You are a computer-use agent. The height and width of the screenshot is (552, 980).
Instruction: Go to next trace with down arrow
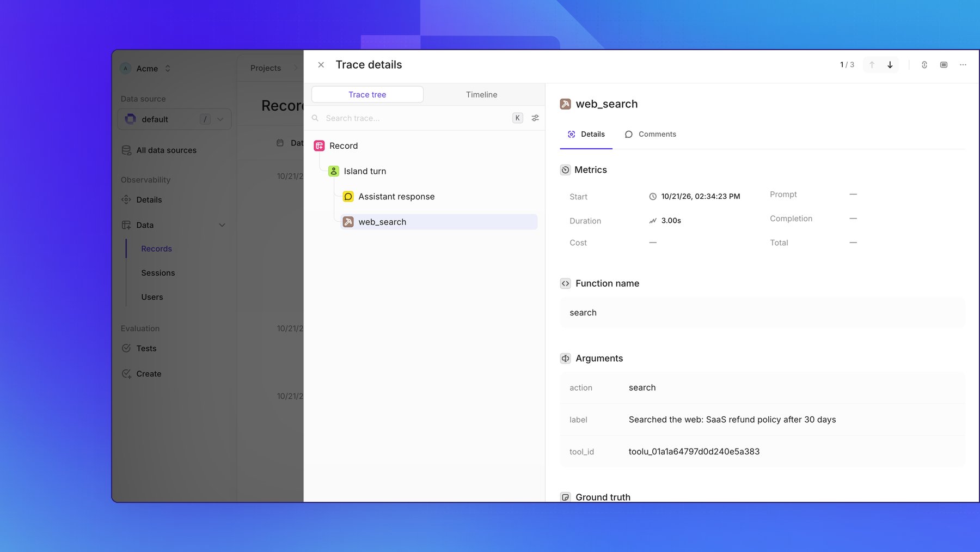tap(890, 65)
